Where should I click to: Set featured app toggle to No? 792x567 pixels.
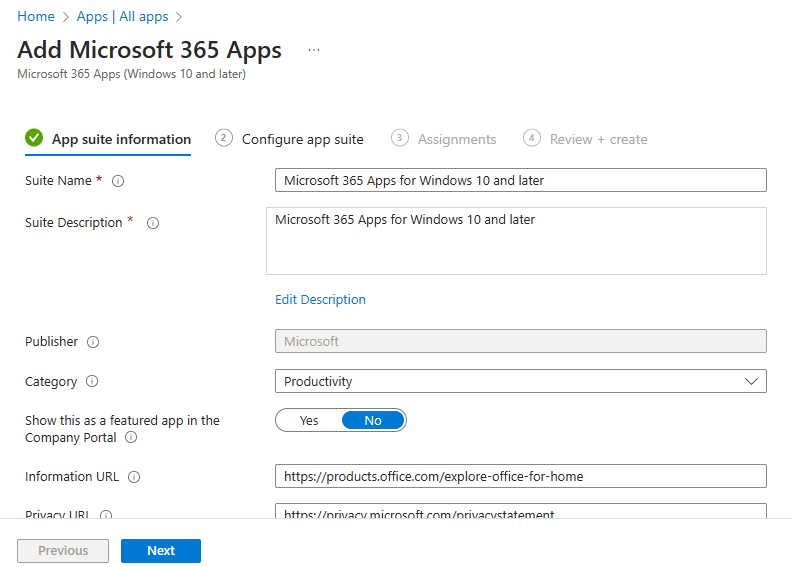point(373,421)
